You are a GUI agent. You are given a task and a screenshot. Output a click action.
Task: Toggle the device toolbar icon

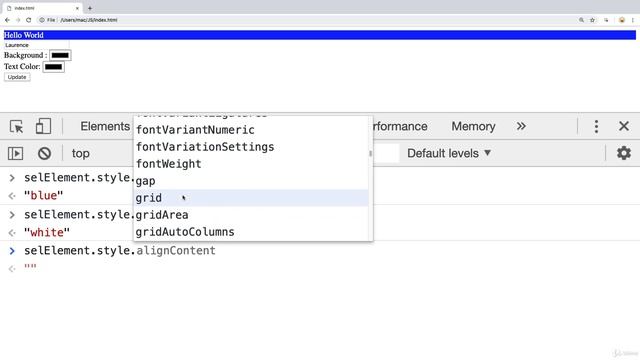(x=43, y=126)
